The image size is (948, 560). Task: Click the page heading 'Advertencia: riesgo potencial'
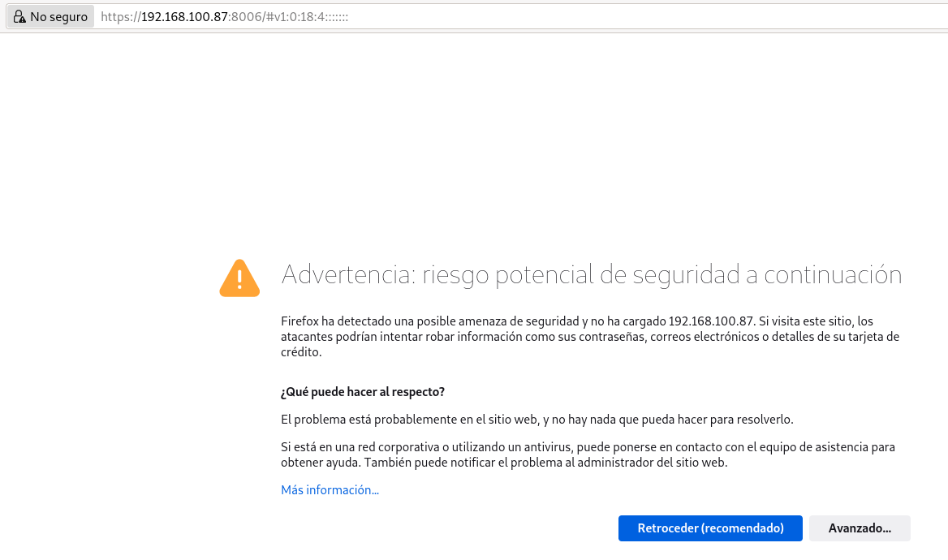[591, 274]
